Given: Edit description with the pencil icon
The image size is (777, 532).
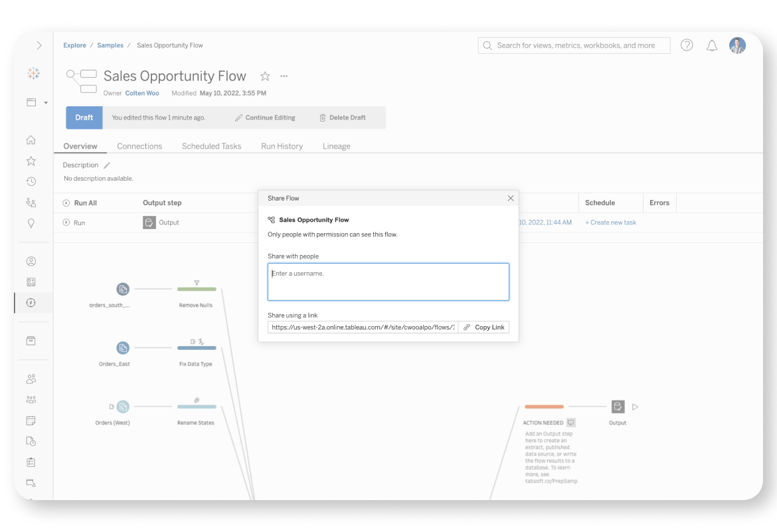Looking at the screenshot, I should click(x=106, y=165).
